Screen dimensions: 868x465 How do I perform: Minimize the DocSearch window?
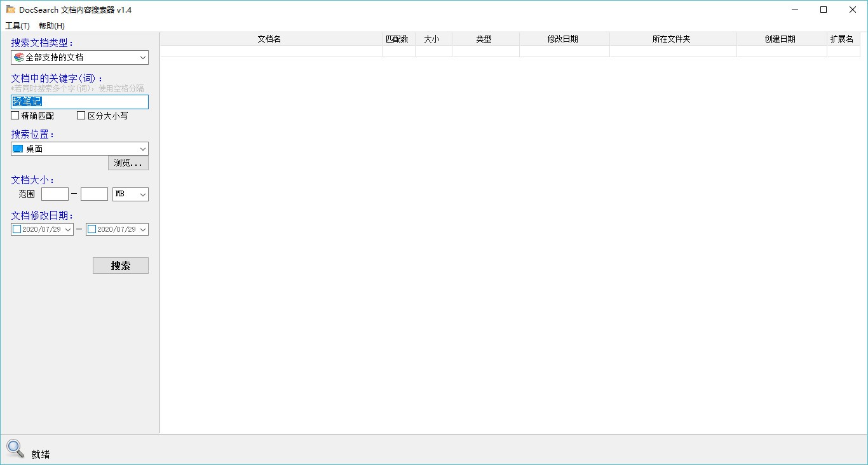(794, 10)
